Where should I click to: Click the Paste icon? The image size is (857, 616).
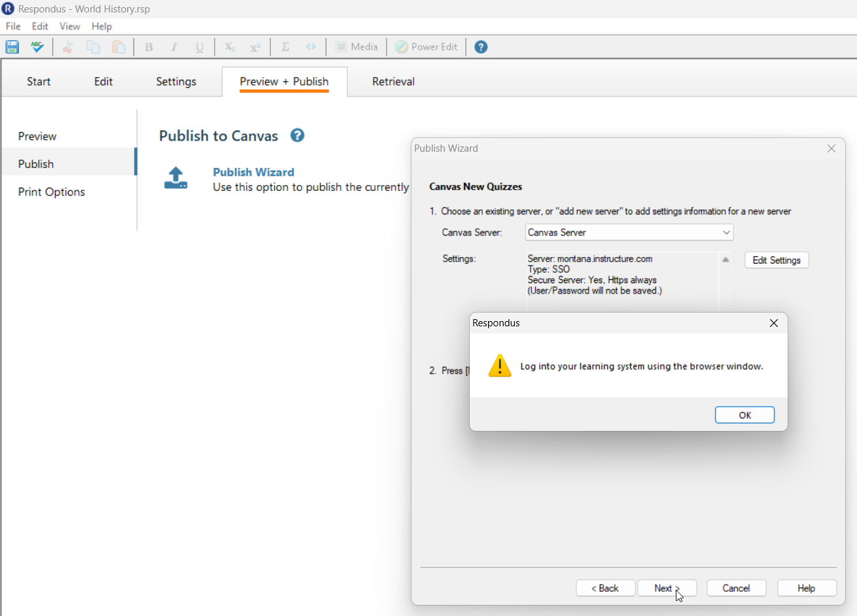[118, 46]
